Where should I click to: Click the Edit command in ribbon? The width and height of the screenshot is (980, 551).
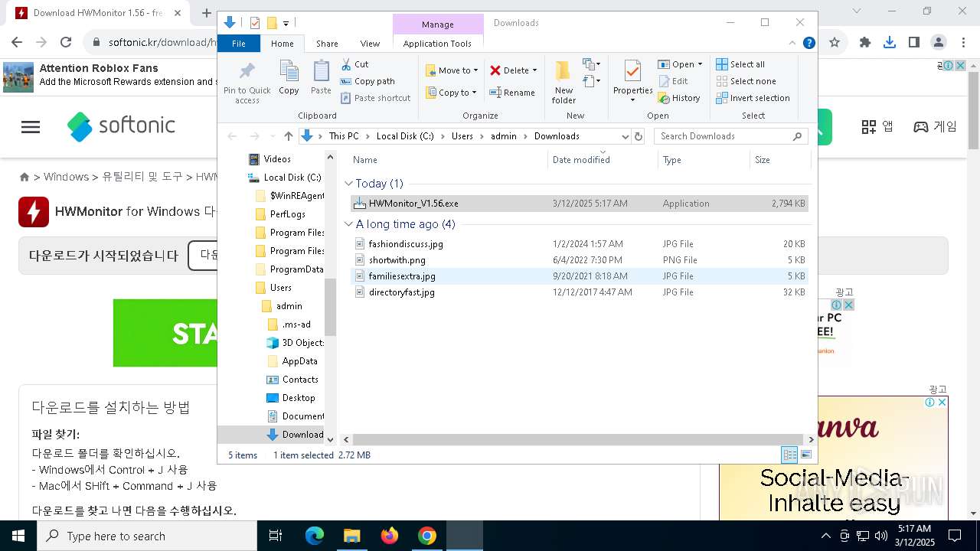click(673, 81)
